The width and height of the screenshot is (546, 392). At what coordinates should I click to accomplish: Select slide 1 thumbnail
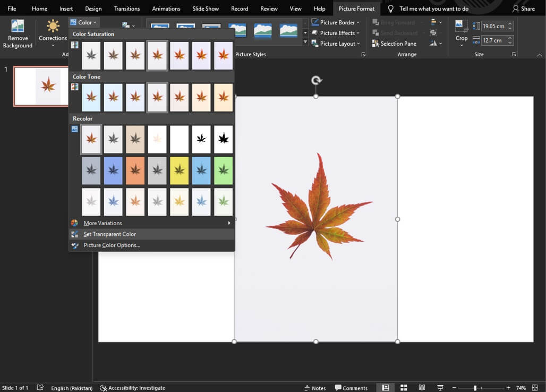point(41,86)
